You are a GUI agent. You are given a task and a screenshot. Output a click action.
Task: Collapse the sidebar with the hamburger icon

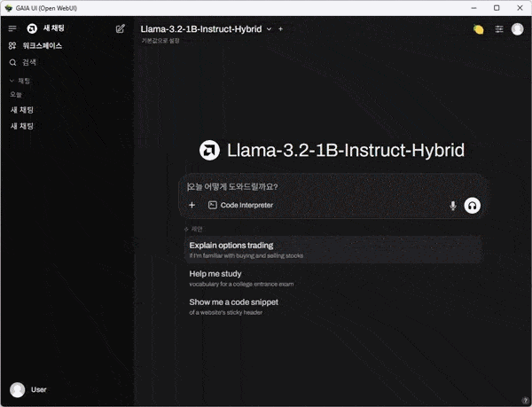pyautogui.click(x=12, y=28)
